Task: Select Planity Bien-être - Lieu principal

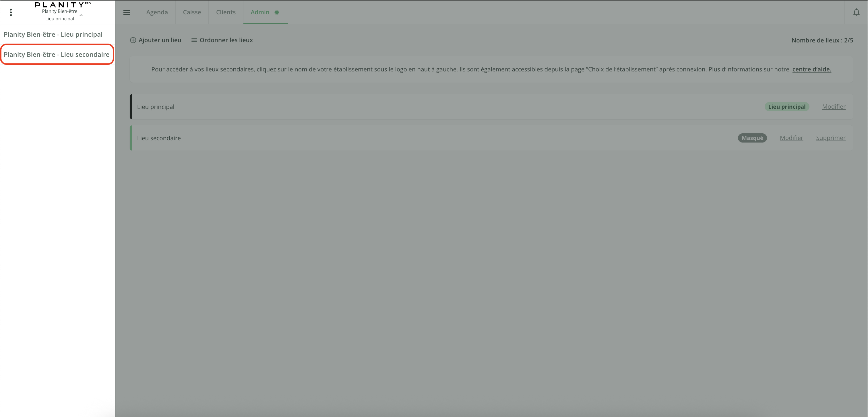Action: [x=53, y=34]
